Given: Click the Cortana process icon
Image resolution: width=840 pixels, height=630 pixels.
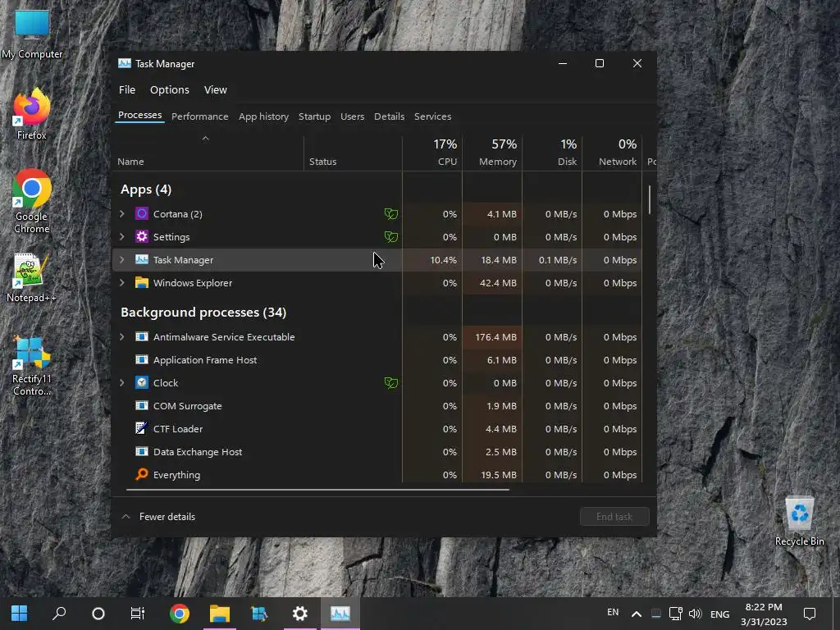Looking at the screenshot, I should point(141,214).
